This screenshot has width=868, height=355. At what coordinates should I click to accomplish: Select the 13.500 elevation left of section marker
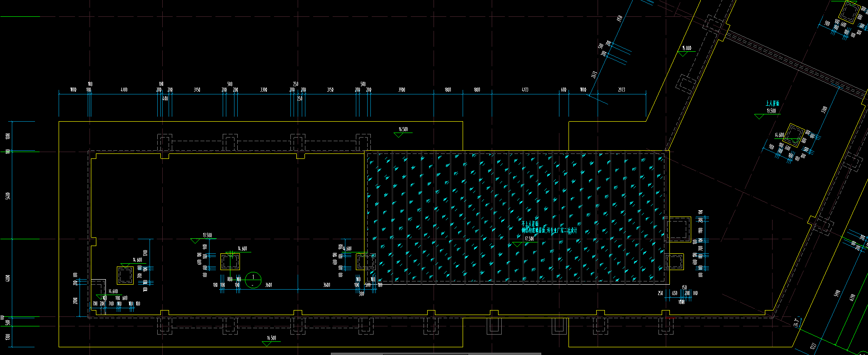click(207, 235)
